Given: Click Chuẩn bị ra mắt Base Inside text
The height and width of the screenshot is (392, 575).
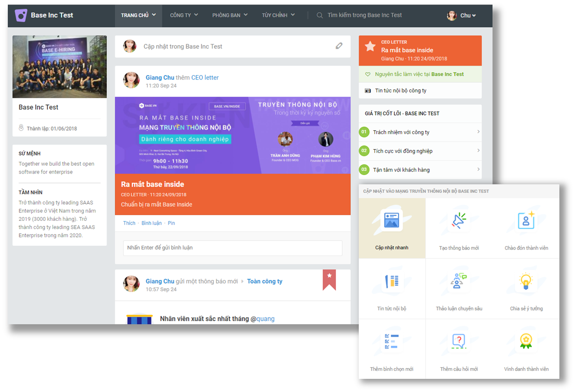Looking at the screenshot, I should tap(157, 204).
